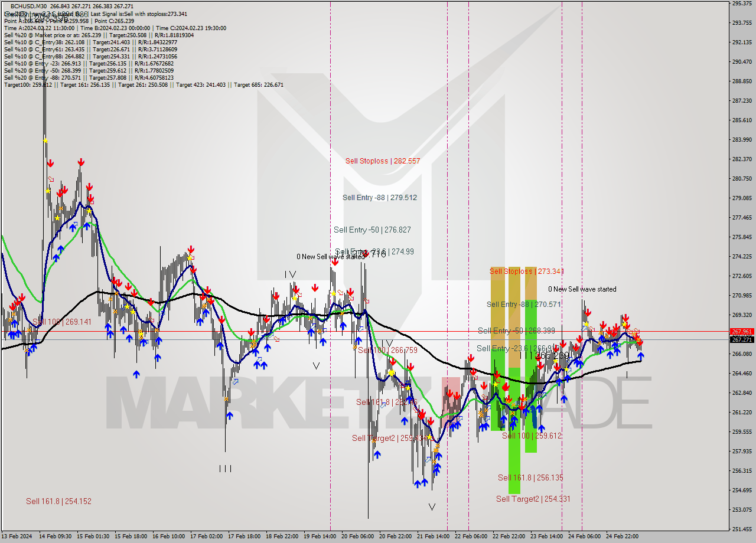Viewport: 756px width, 543px height.
Task: Click the '13 Feb 2024' date label
Action: pos(17,537)
